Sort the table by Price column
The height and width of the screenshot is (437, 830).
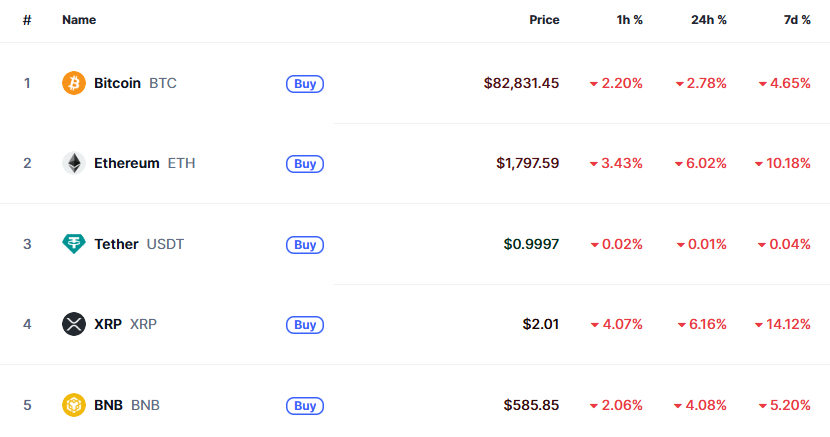tap(544, 20)
